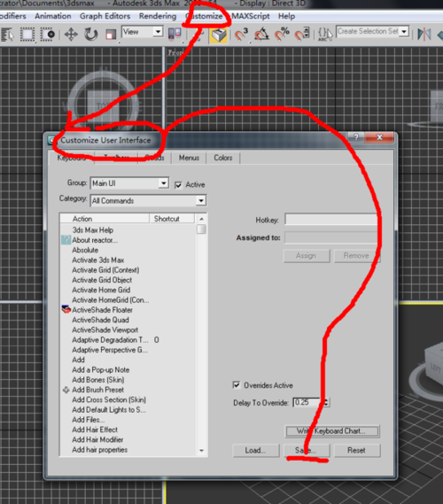Screen dimensions: 443x504
Task: Click the Save button
Action: click(307, 450)
